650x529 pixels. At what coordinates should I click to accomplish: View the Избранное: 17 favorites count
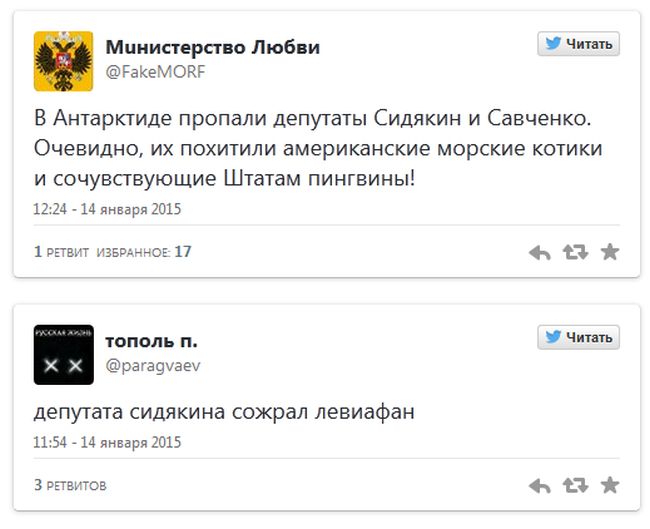tap(144, 252)
